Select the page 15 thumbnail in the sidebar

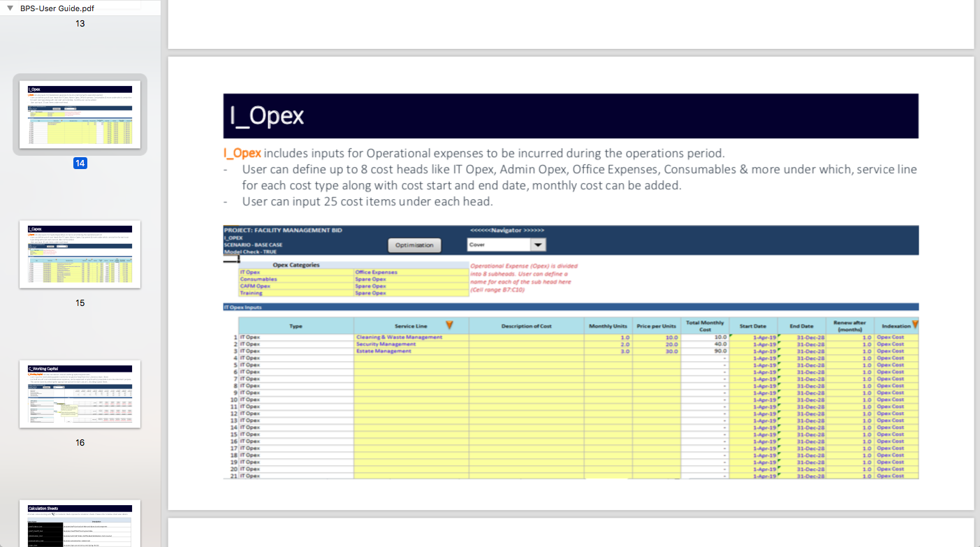pyautogui.click(x=80, y=254)
